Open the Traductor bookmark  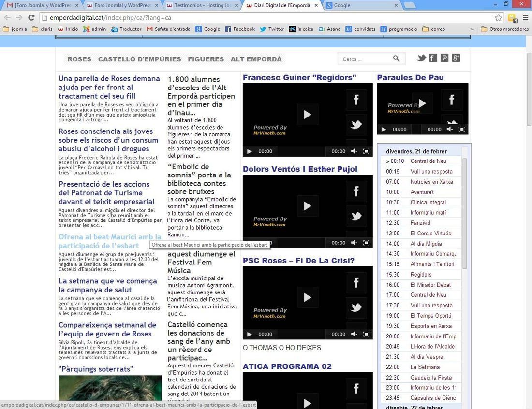point(126,29)
